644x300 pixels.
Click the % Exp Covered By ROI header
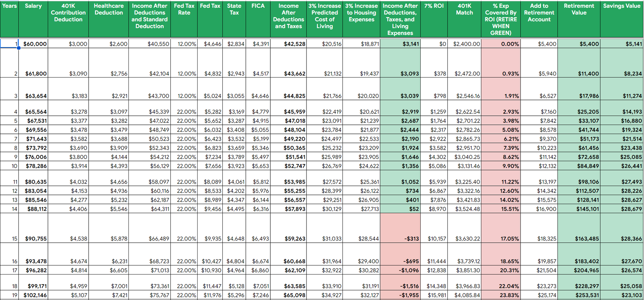[501, 19]
